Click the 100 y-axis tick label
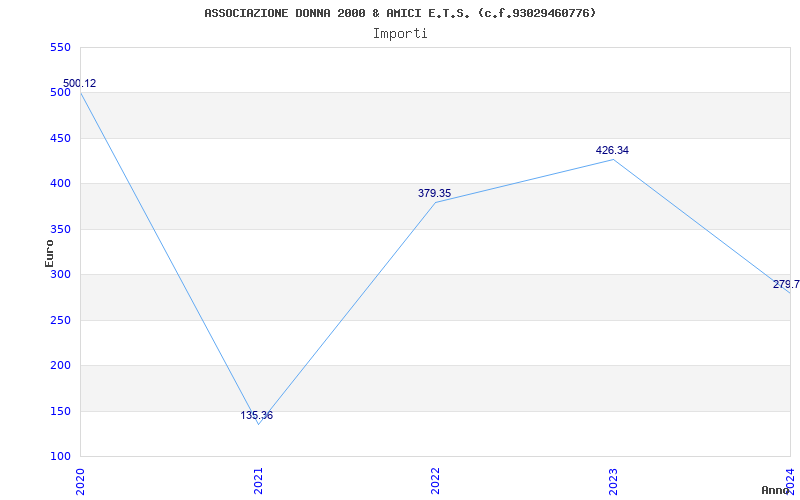800x500 pixels. point(60,457)
